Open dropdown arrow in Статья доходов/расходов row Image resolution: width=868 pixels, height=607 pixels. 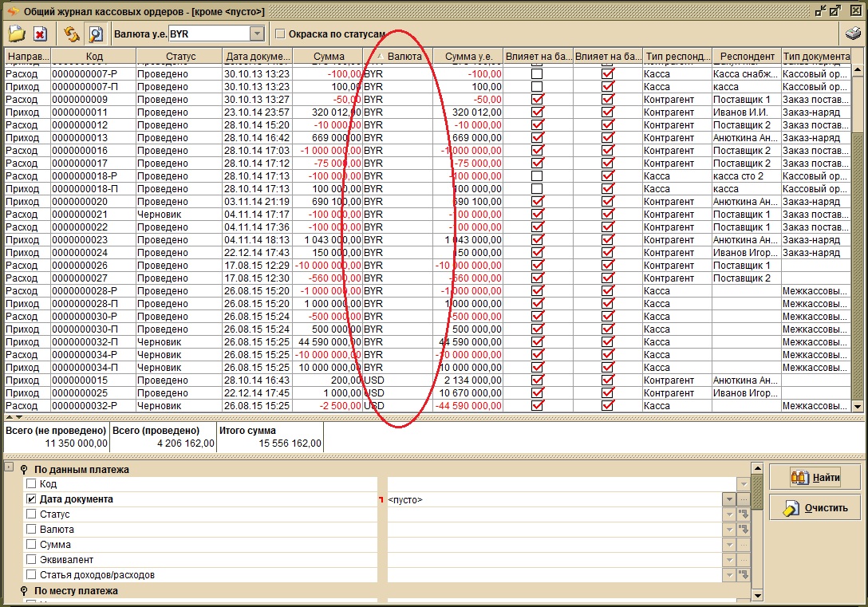pyautogui.click(x=729, y=575)
